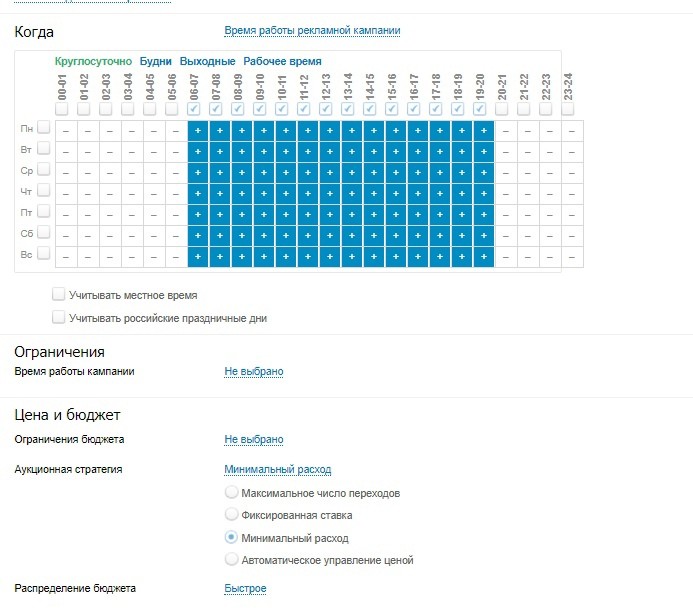The image size is (693, 612).
Task: Select "Максимальное число переходов" strategy
Action: [x=232, y=493]
